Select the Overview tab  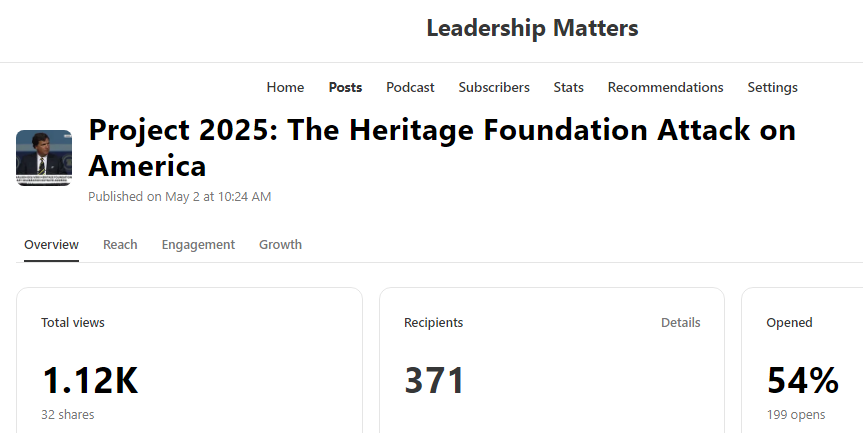51,244
